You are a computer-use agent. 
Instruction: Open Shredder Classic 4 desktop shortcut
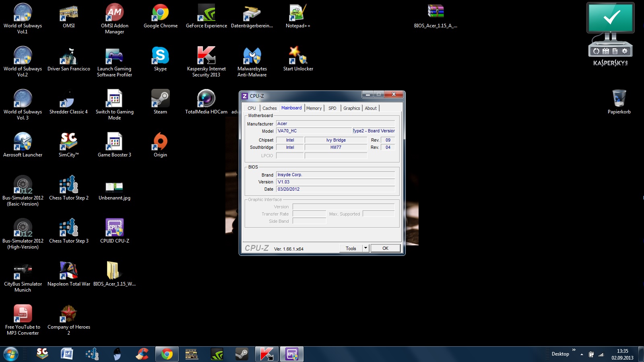68,102
